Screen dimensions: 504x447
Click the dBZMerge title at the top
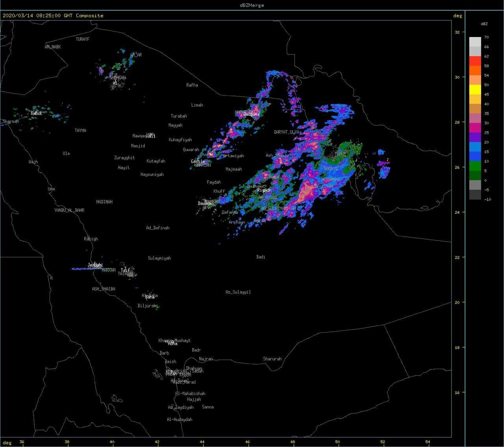[252, 5]
